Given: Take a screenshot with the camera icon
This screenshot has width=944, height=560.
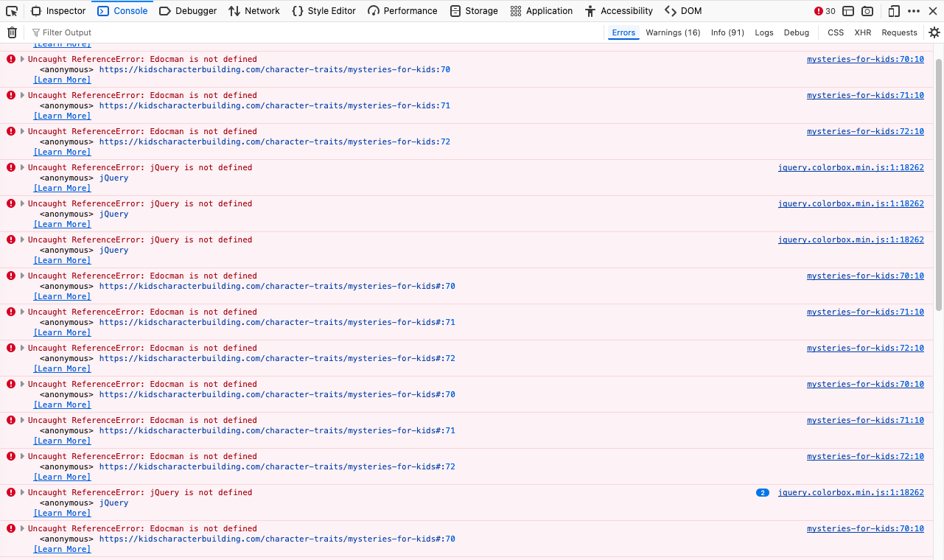Looking at the screenshot, I should pyautogui.click(x=868, y=11).
